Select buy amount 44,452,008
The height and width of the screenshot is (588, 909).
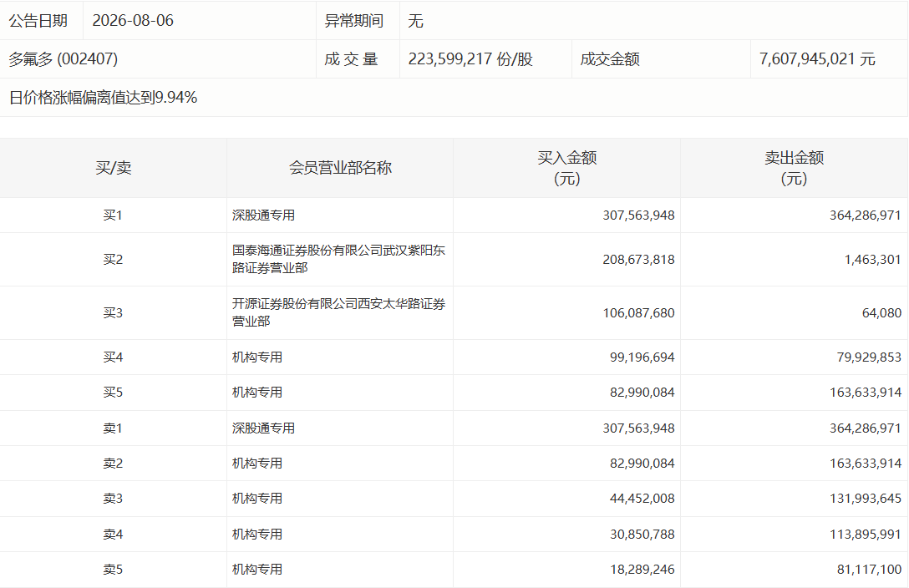(x=642, y=499)
